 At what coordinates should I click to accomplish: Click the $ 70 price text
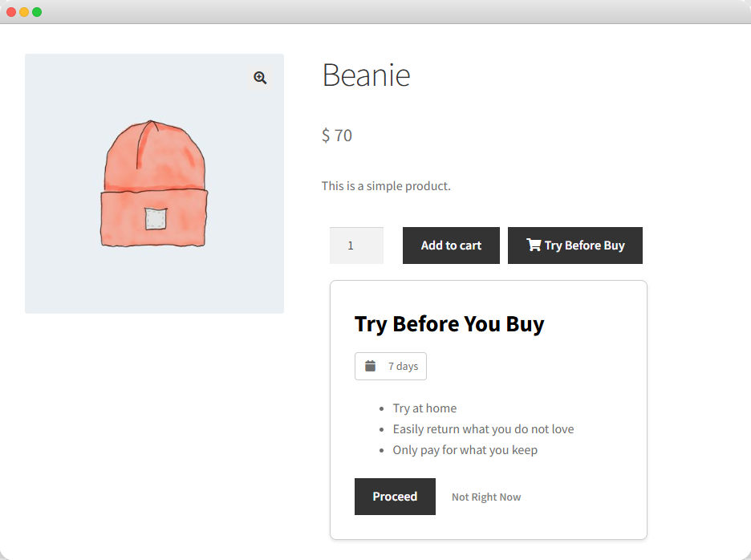click(x=337, y=136)
